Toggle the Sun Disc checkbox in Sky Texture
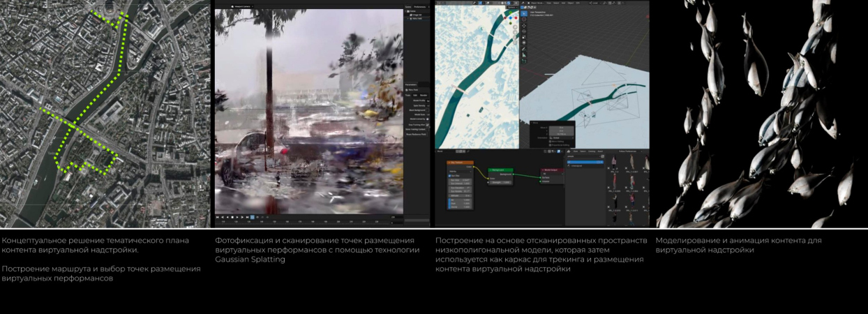 click(451, 175)
